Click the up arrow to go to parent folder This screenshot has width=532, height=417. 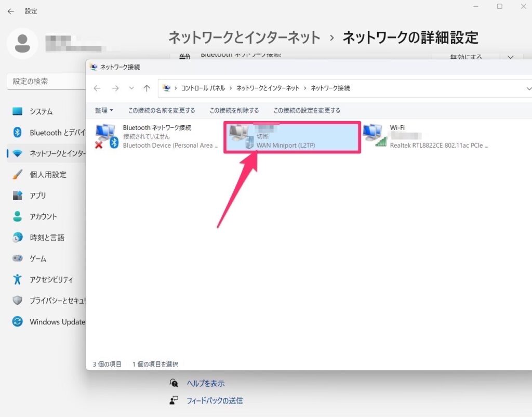[147, 88]
